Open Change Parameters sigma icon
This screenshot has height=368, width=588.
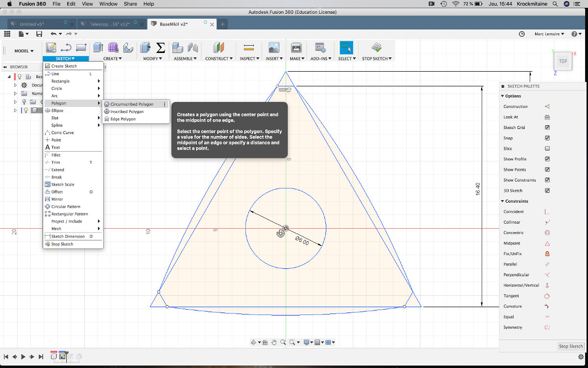coord(160,48)
